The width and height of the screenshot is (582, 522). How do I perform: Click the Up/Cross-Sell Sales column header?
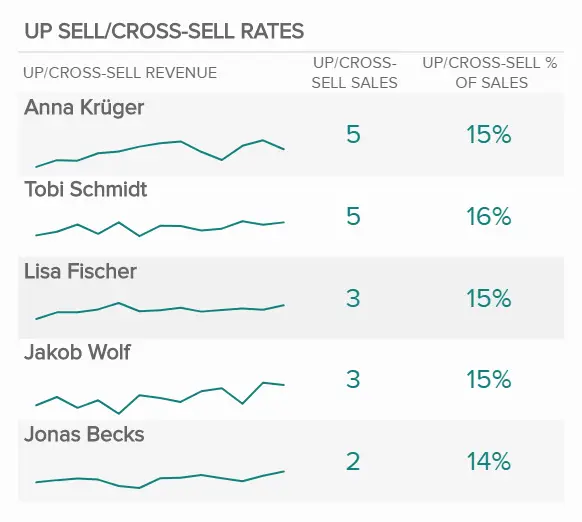click(354, 73)
